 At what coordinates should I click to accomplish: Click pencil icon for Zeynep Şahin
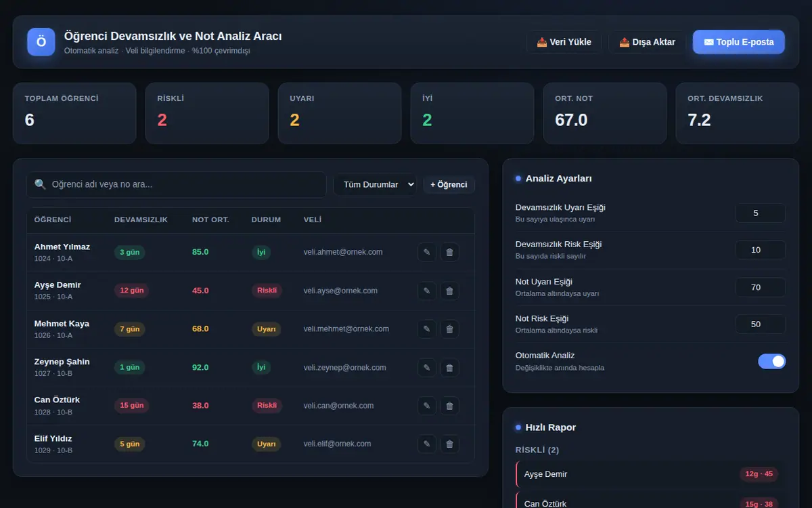click(x=426, y=368)
